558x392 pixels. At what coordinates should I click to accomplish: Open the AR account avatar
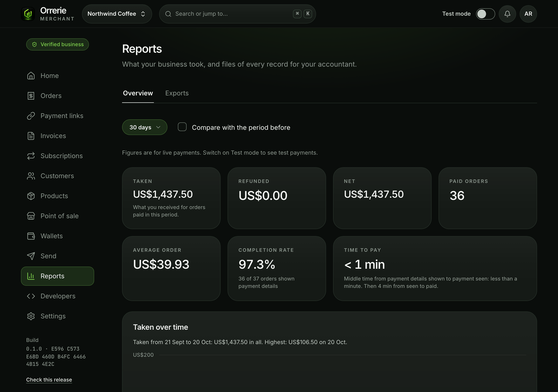pos(528,14)
